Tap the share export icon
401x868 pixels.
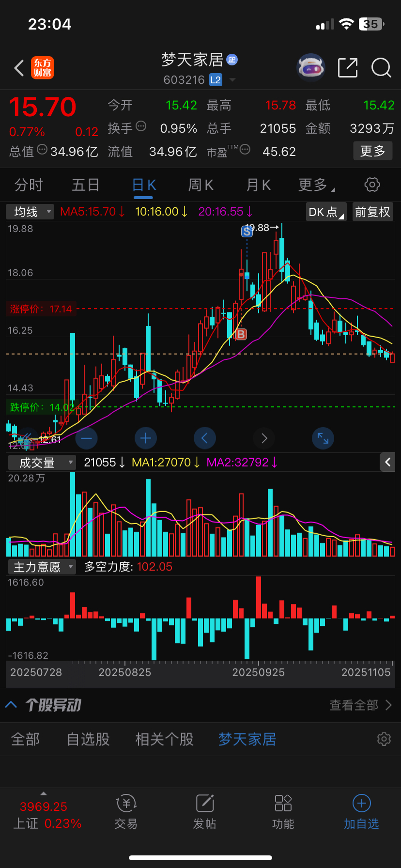(x=348, y=68)
